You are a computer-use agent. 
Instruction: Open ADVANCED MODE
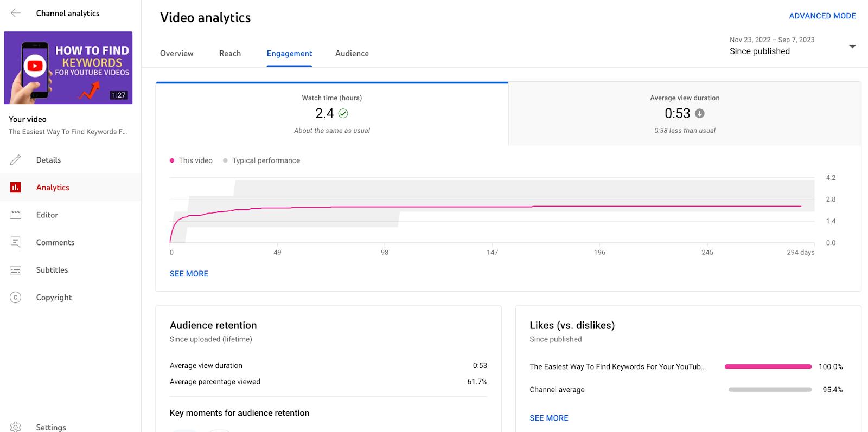point(822,16)
